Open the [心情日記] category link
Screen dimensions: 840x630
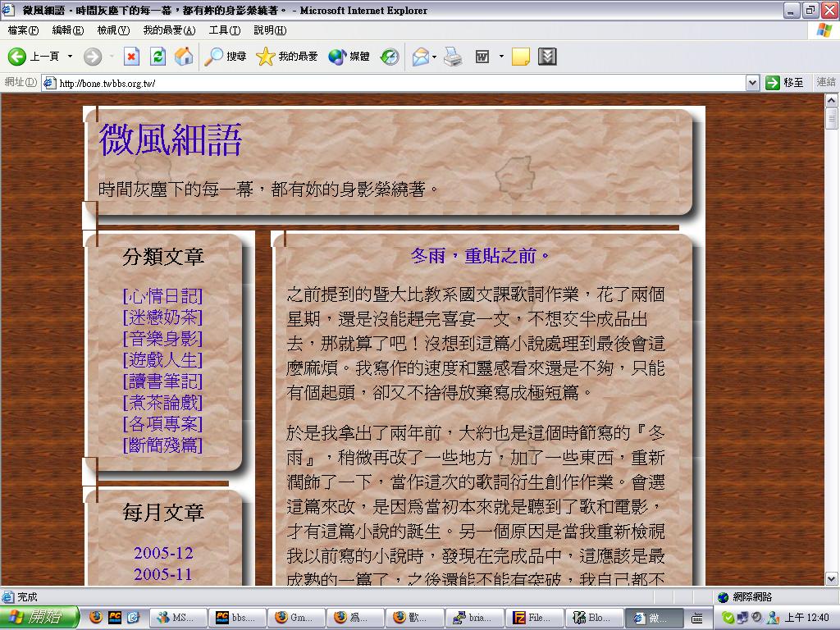tap(162, 296)
